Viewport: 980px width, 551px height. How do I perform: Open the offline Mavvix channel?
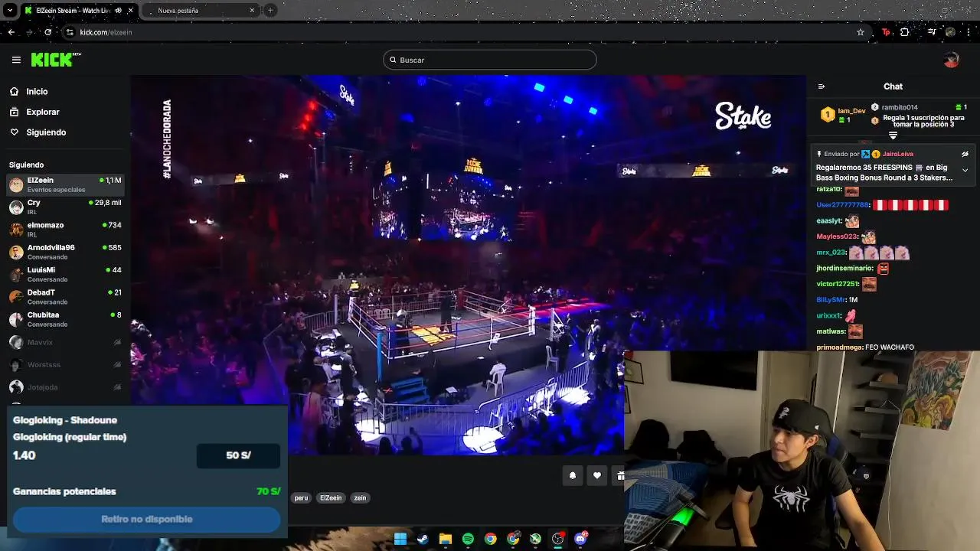coord(65,342)
